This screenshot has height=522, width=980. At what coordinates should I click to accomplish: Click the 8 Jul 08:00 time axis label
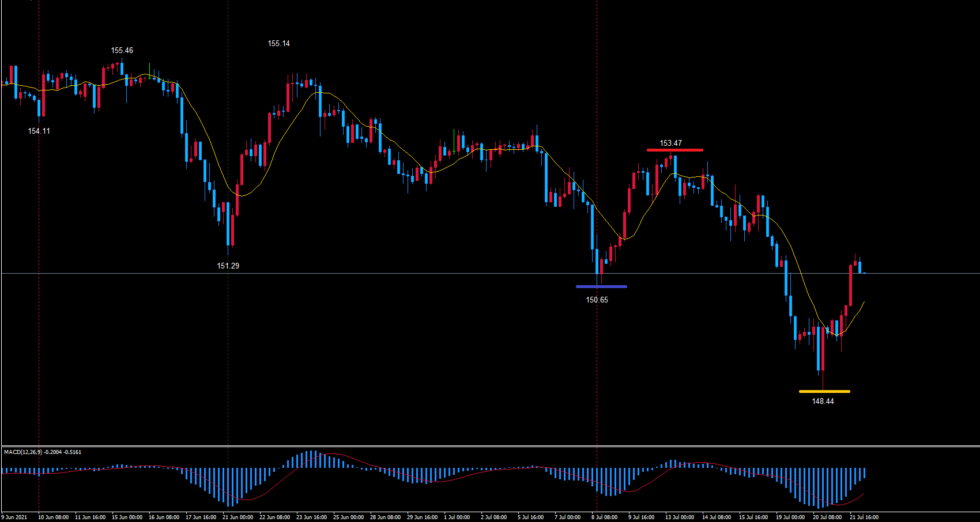click(604, 517)
